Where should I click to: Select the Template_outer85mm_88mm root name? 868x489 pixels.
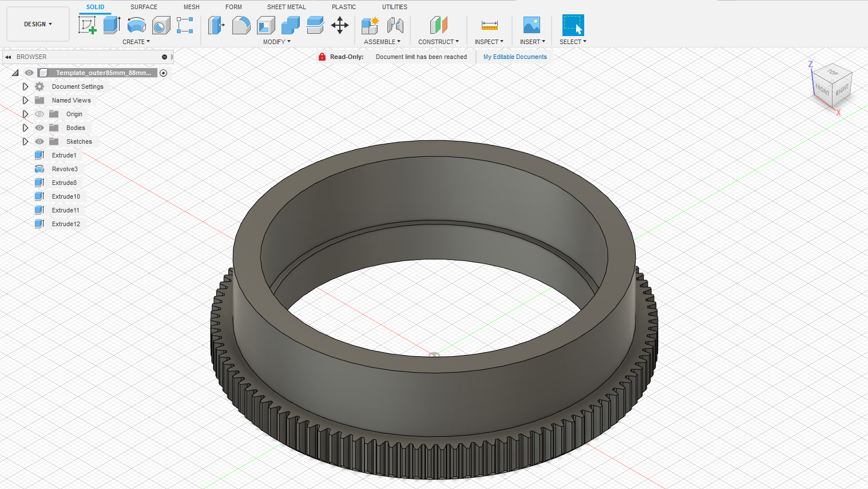104,73
